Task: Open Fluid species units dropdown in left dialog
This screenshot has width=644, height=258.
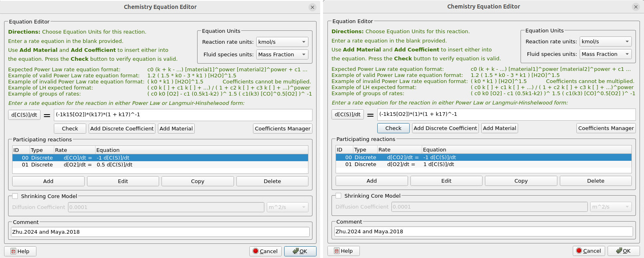Action: (282, 55)
